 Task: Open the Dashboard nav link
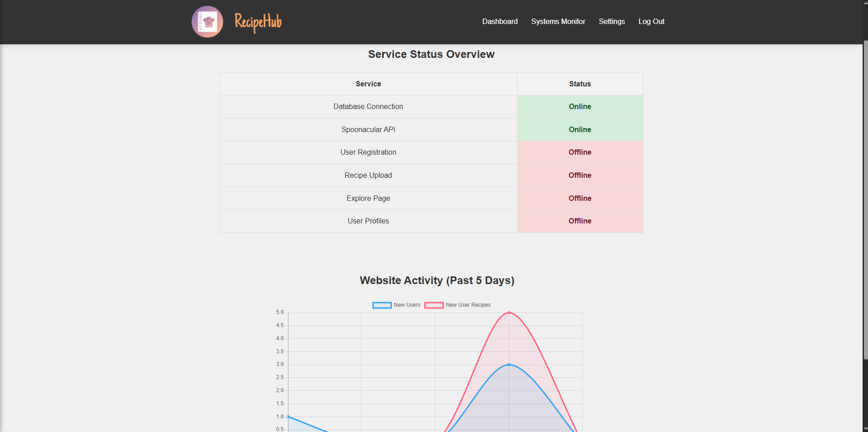(x=500, y=21)
